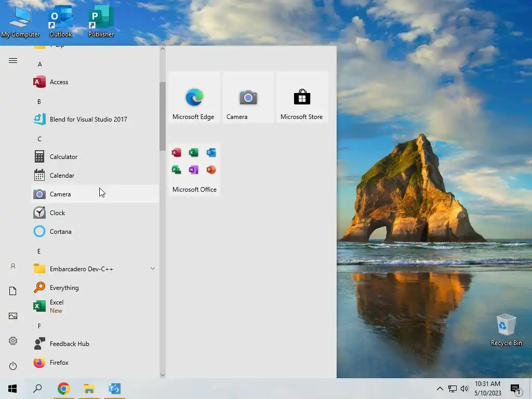This screenshot has width=532, height=399.
Task: Launch Camera from the app list
Action: (x=95, y=194)
